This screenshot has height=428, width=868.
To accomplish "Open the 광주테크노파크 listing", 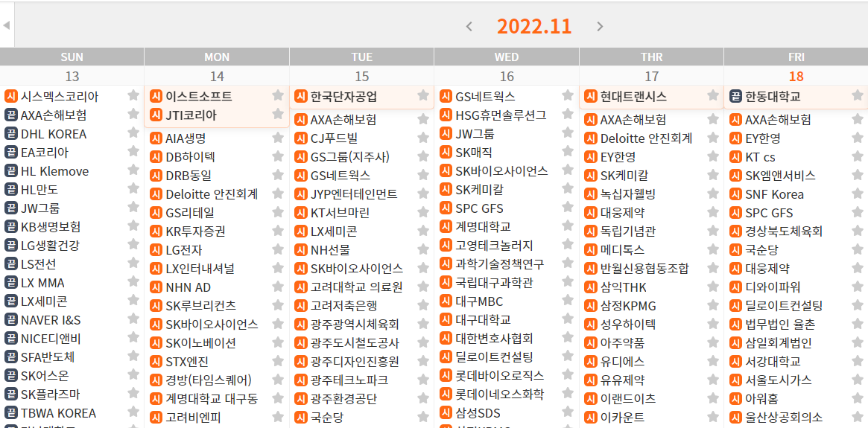I will (349, 380).
